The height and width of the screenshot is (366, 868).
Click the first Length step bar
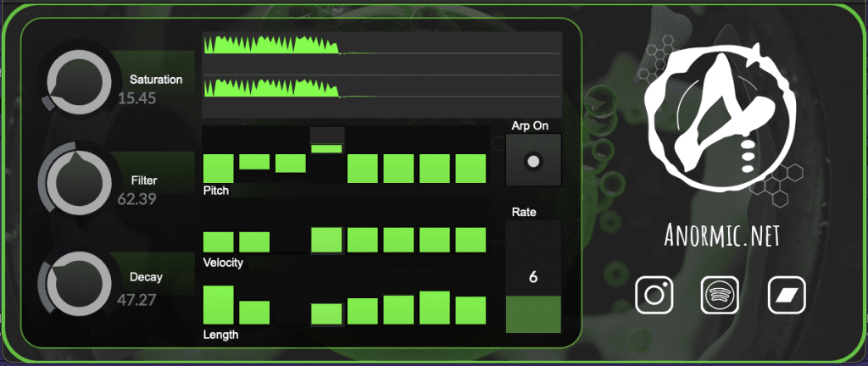click(x=219, y=305)
